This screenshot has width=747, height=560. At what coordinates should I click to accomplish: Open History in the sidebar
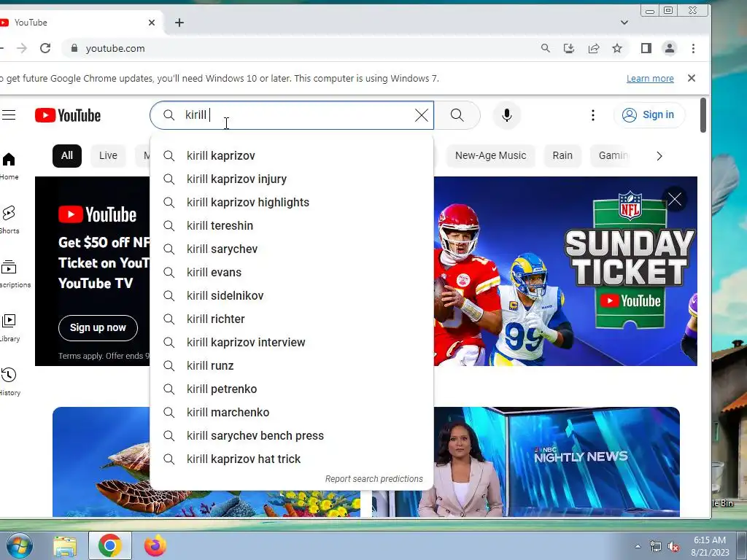[x=9, y=381]
